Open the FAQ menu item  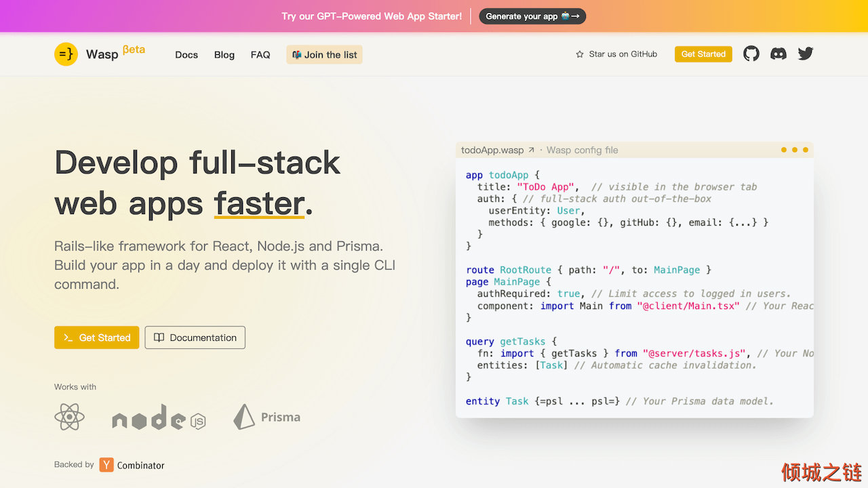point(260,55)
